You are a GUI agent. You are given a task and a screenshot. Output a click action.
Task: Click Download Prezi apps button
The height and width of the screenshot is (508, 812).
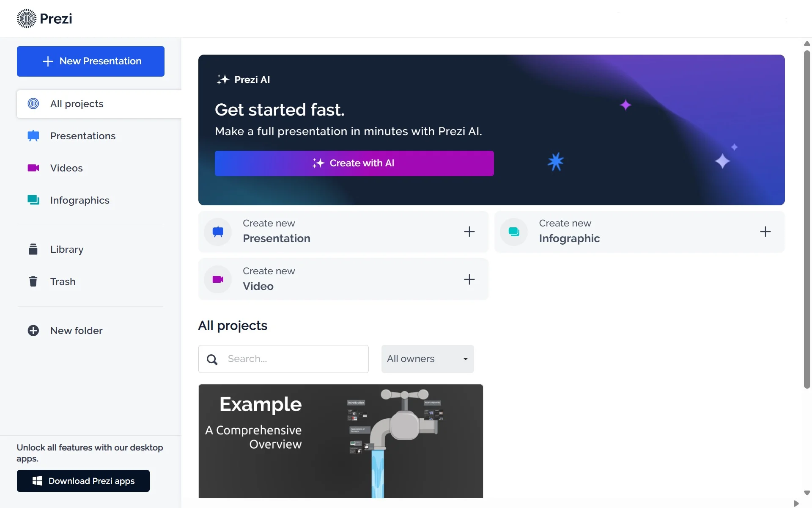(83, 481)
